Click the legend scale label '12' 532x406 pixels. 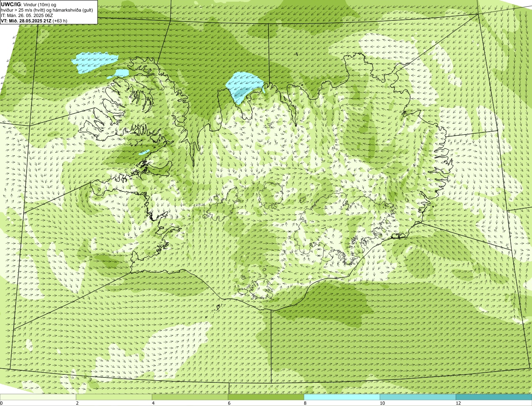pos(458,403)
